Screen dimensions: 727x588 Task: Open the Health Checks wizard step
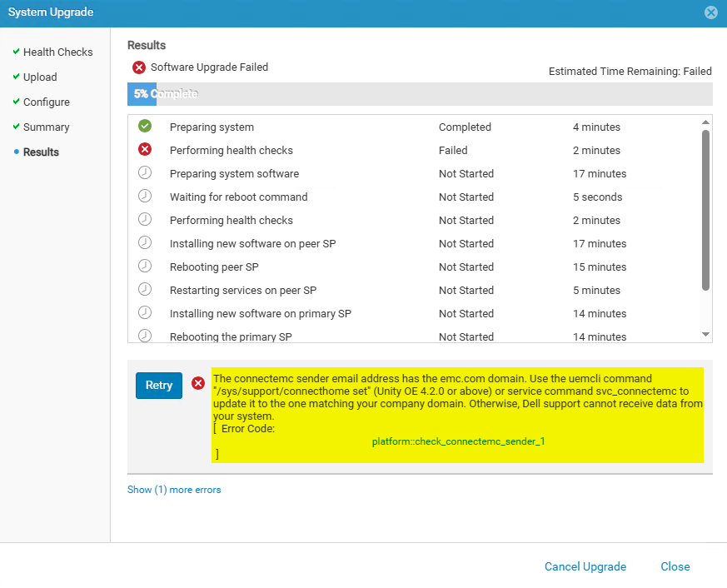(x=57, y=52)
